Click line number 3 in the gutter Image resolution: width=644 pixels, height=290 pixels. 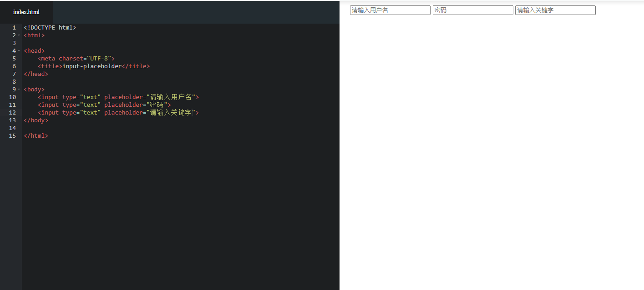coord(14,43)
